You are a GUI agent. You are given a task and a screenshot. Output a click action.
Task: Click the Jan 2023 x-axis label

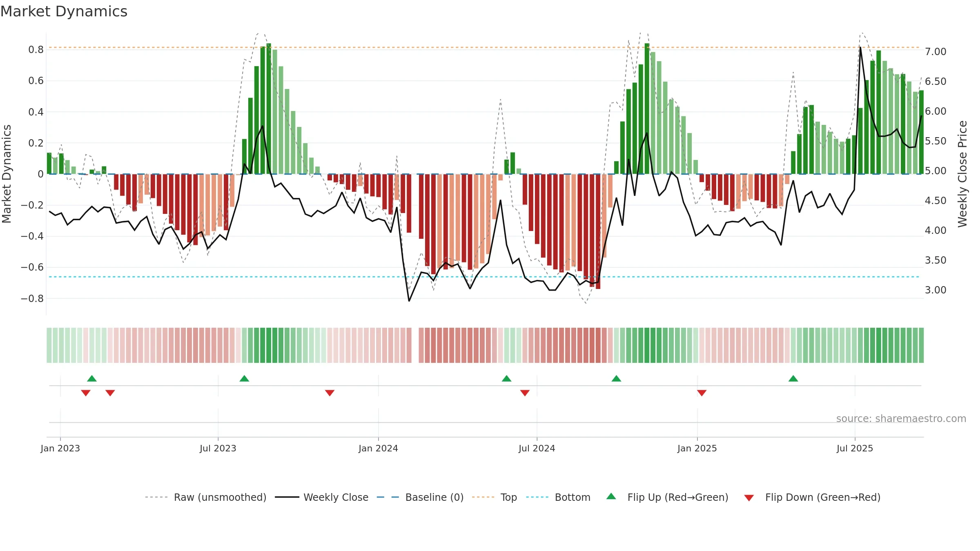60,448
